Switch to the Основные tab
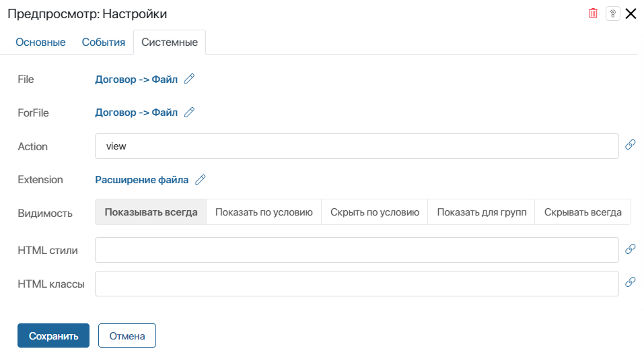Screen dimensions: 644x353 (x=40, y=42)
